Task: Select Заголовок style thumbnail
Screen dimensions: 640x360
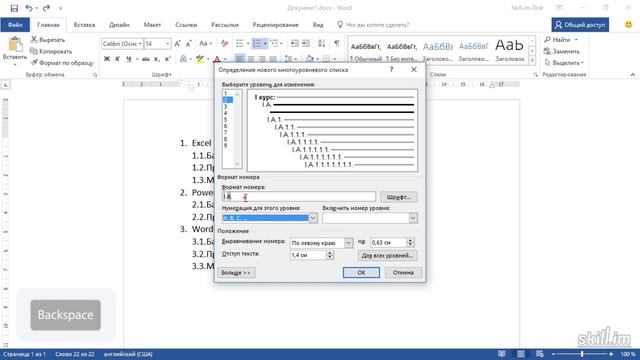Action: click(509, 50)
